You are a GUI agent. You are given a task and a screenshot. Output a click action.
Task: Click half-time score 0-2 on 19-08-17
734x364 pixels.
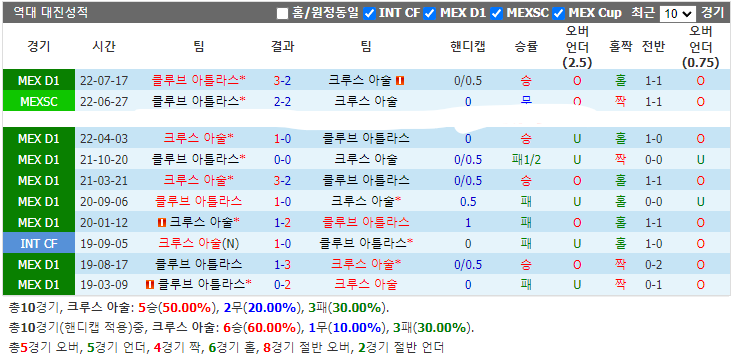tap(653, 265)
